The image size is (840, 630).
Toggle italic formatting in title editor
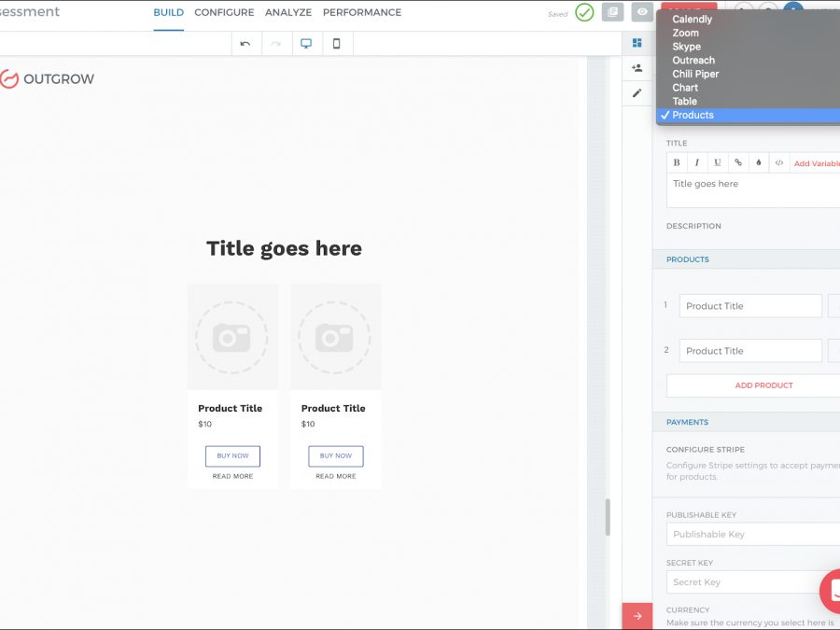pyautogui.click(x=697, y=162)
